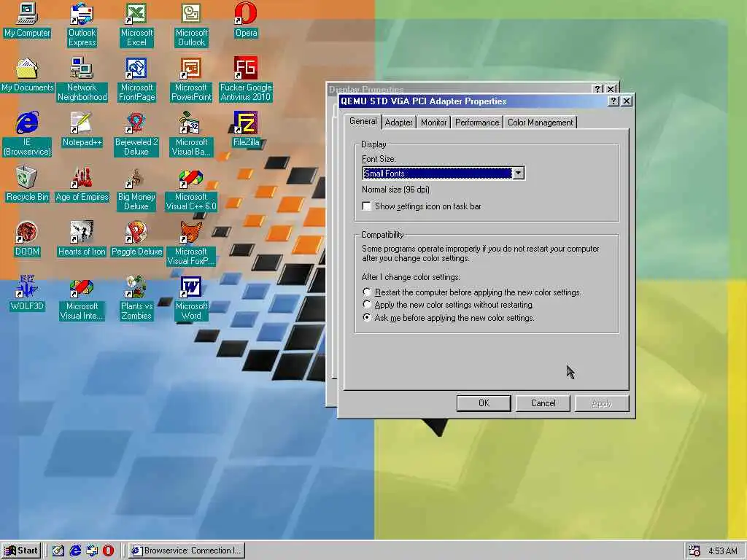
Task: Launch Microsoft FrontPage shortcut
Action: (136, 79)
